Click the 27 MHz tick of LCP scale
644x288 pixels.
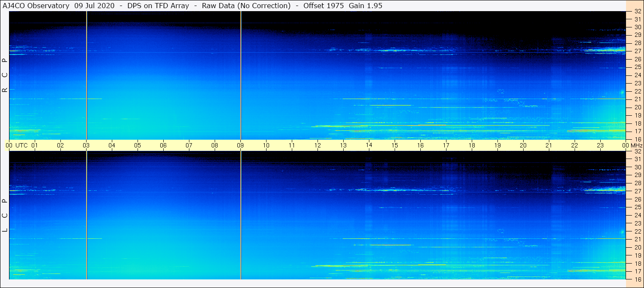638,191
